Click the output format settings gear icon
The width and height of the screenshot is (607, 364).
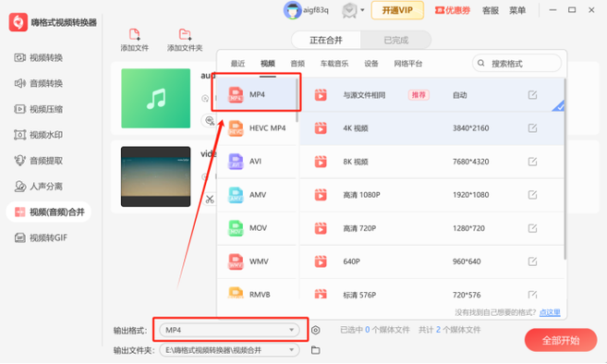point(315,330)
